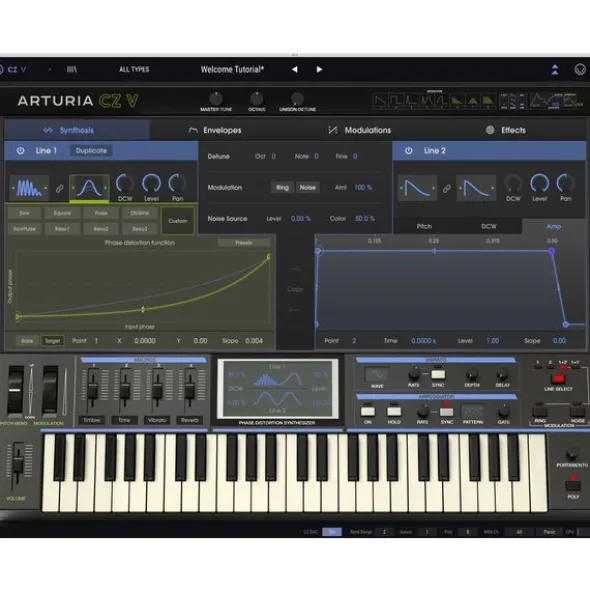Open the Arpeggiator Pattern selector
Viewport: 590px width, 591px height.
473,411
